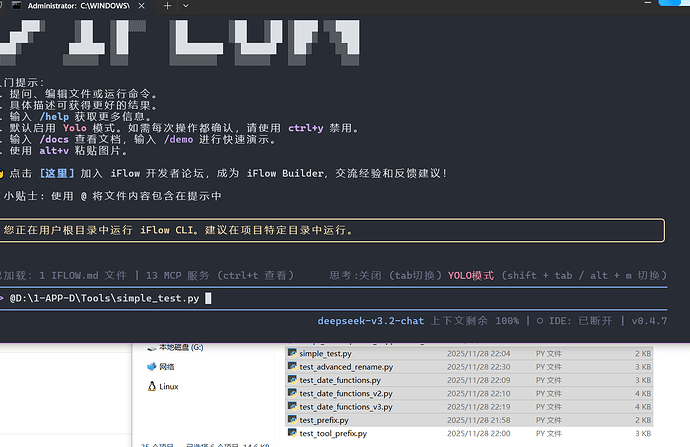Click the 网络 network icon
The height and width of the screenshot is (447, 690).
coord(152,366)
